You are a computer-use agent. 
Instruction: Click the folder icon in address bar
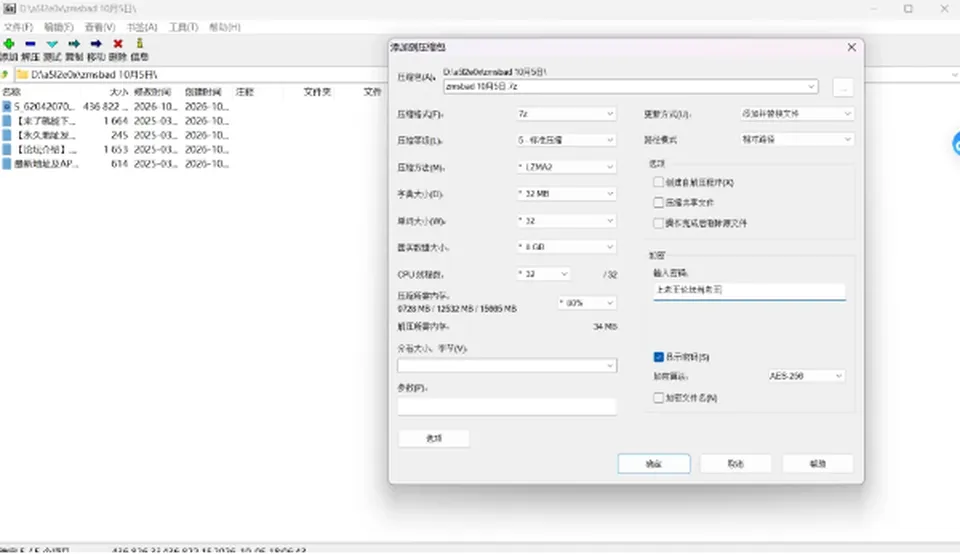pyautogui.click(x=23, y=75)
